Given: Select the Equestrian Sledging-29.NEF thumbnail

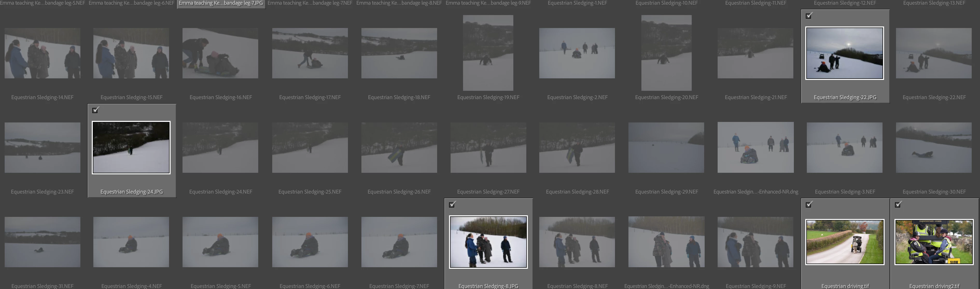Looking at the screenshot, I should click(x=666, y=148).
